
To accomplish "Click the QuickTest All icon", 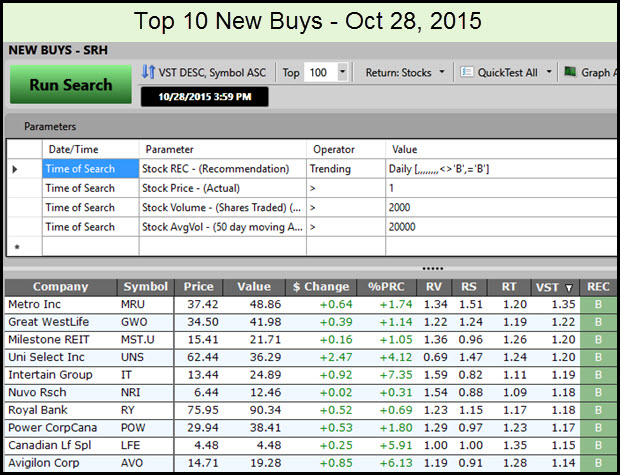I will click(467, 72).
